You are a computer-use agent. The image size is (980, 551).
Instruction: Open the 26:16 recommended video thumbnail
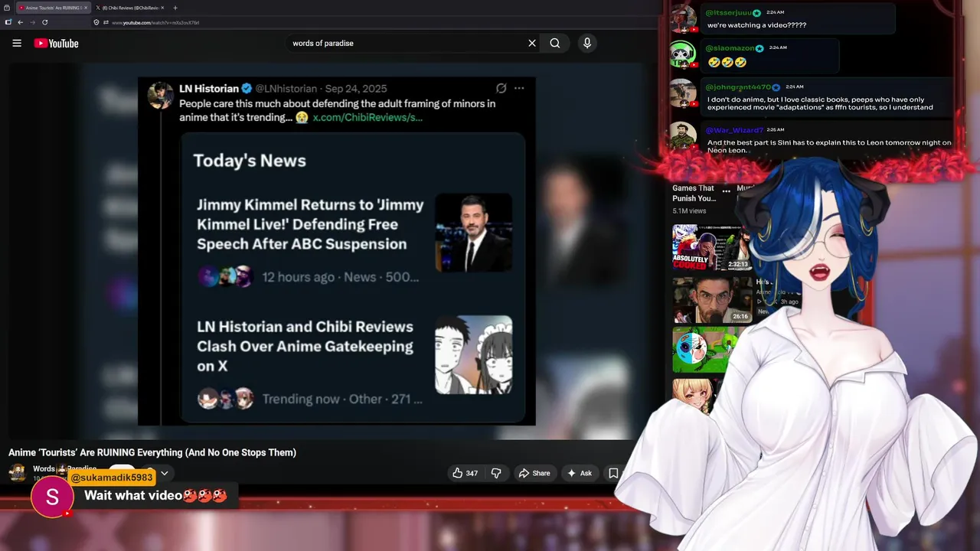click(x=711, y=299)
